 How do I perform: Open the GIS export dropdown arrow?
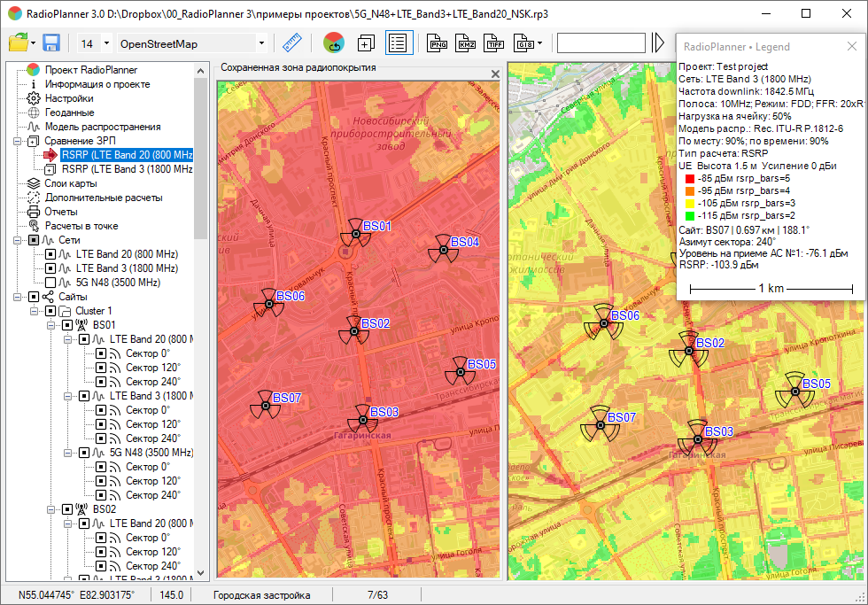pyautogui.click(x=539, y=43)
